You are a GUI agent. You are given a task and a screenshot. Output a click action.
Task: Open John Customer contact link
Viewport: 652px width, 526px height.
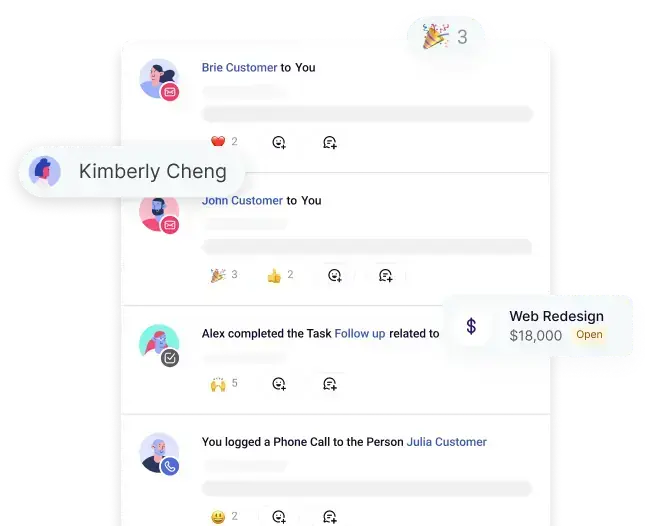click(242, 200)
